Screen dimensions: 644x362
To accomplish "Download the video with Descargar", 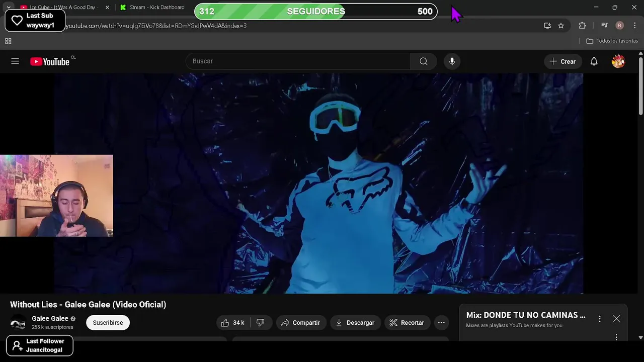I will [355, 323].
